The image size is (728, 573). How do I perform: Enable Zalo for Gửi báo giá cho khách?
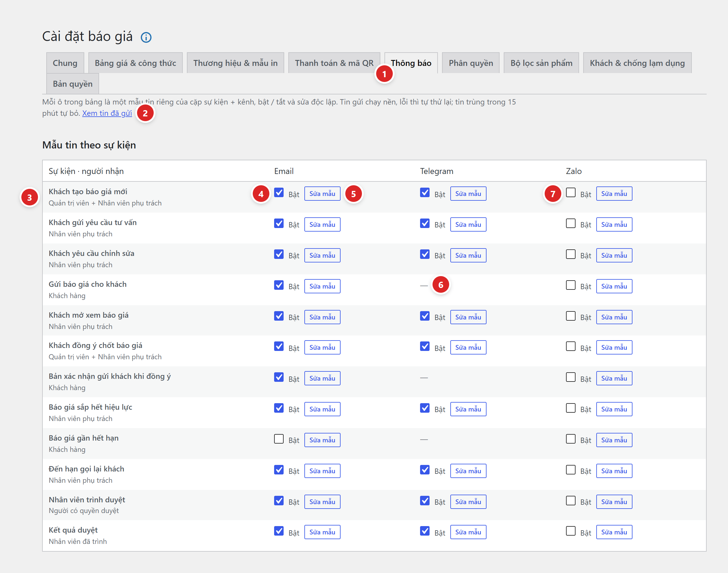coord(570,285)
